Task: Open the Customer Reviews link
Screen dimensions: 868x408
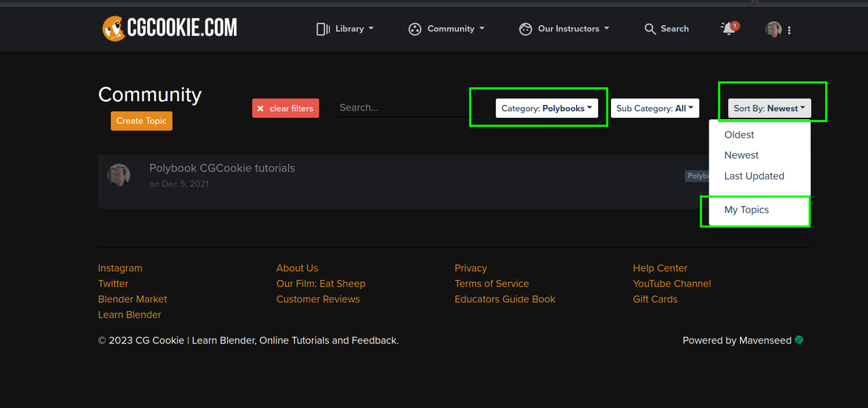Action: 318,299
